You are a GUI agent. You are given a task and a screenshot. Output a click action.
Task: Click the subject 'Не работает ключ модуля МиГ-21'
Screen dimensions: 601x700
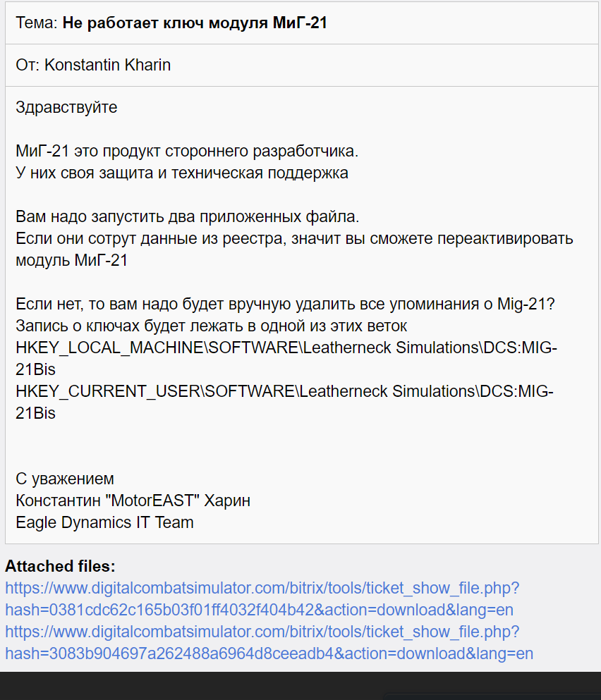pos(195,23)
